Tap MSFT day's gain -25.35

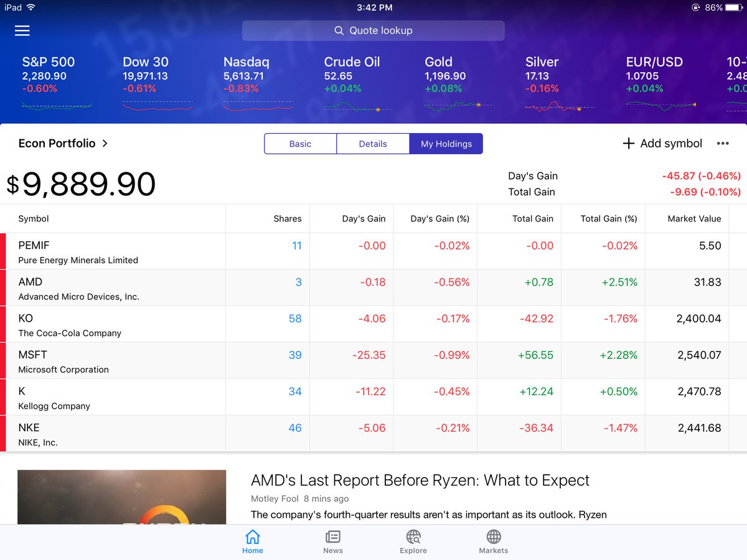point(369,355)
